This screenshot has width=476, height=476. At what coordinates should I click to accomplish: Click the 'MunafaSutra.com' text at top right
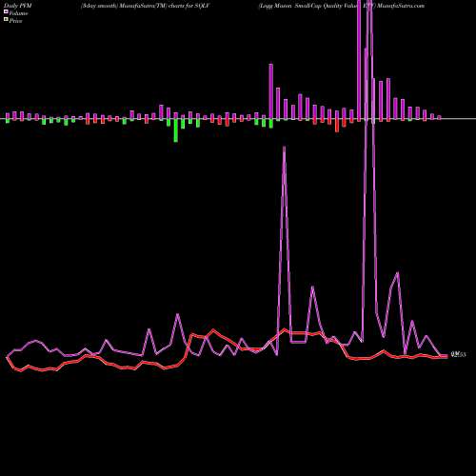pyautogui.click(x=401, y=6)
